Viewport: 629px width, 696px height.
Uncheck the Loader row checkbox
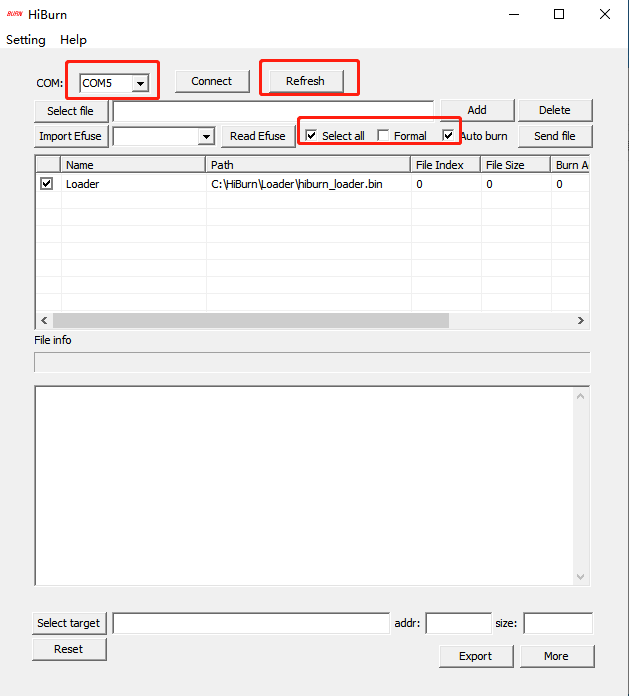point(47,184)
